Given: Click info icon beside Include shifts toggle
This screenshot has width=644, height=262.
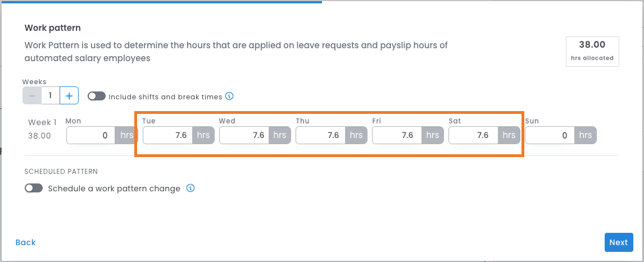Looking at the screenshot, I should click(x=229, y=96).
